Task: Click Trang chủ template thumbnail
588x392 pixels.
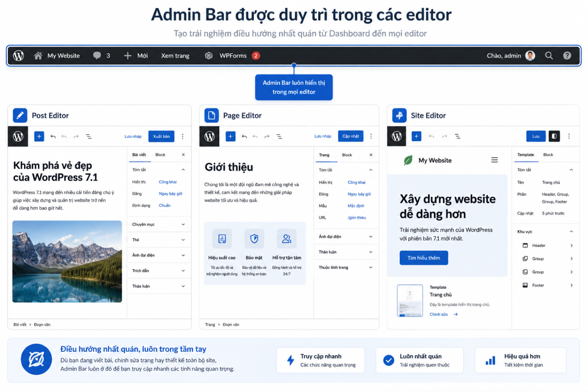Action: click(410, 301)
